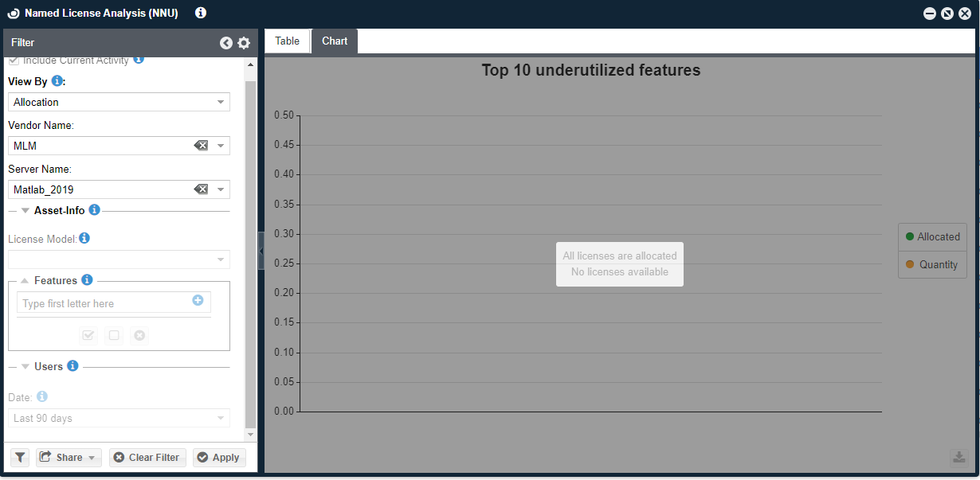This screenshot has height=480, width=980.
Task: Clear the Matlab_2019 server name value
Action: 201,189
